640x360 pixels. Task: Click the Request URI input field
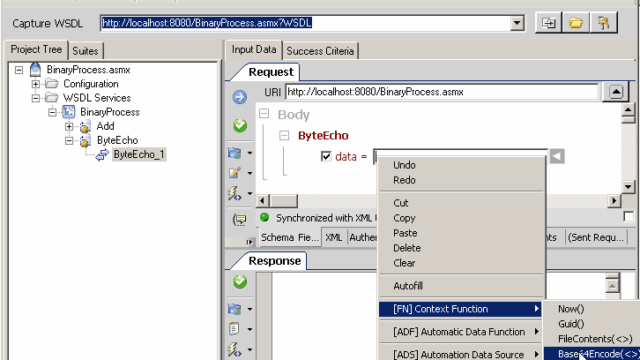[442, 92]
